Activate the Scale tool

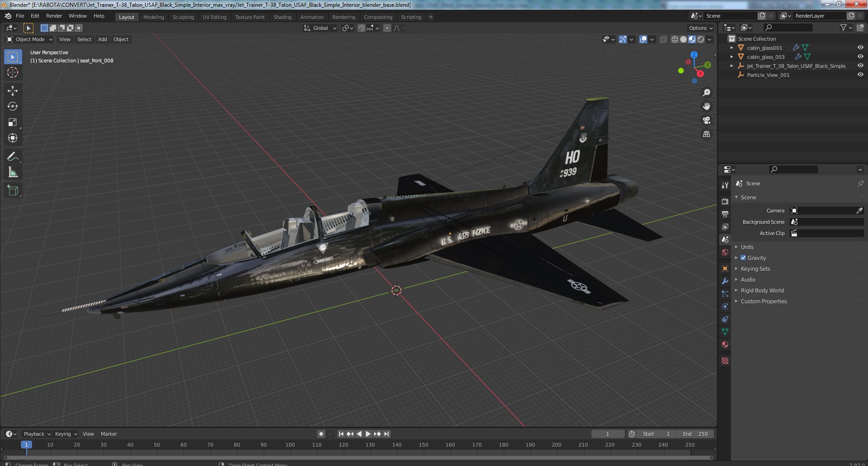(13, 122)
